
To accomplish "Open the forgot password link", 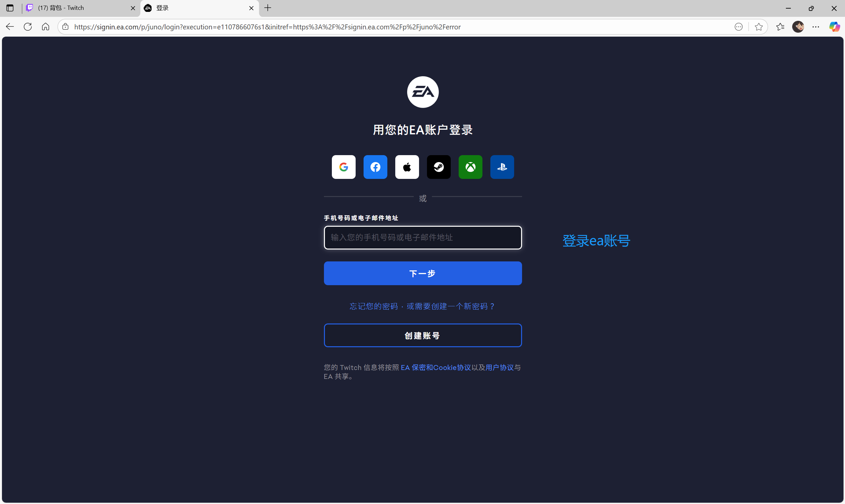I will point(423,306).
